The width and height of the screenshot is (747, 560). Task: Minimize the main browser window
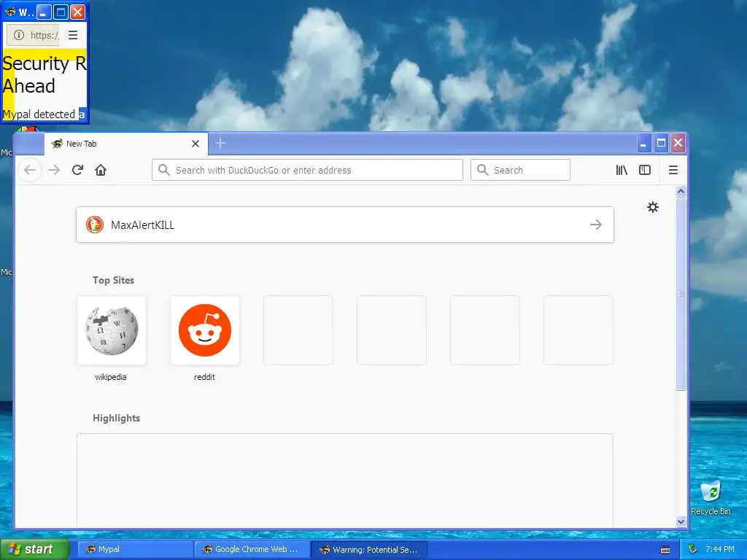point(643,143)
